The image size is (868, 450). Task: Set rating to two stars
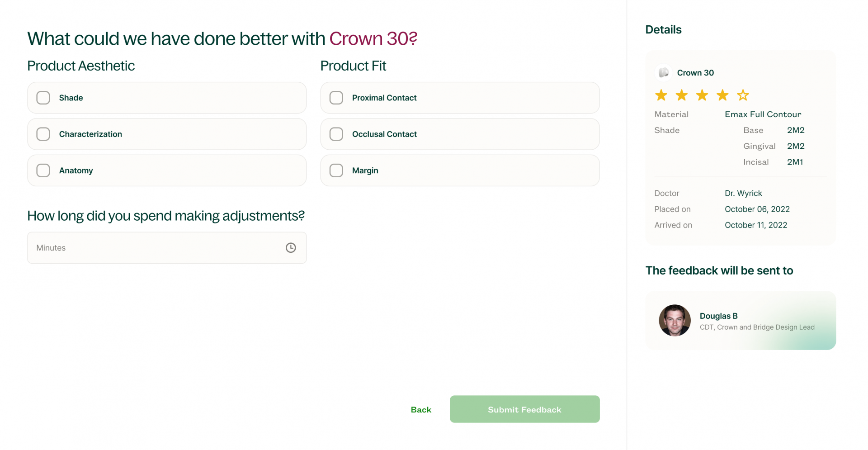point(681,95)
